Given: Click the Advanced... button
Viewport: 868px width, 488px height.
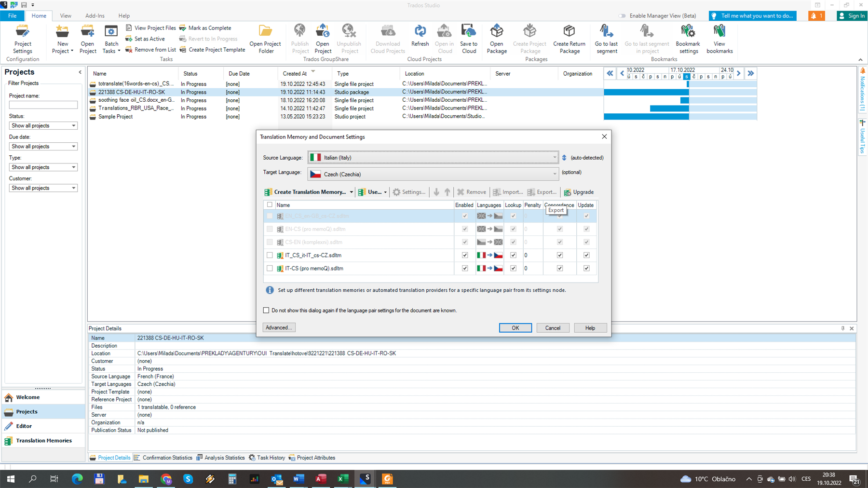Looking at the screenshot, I should [279, 327].
